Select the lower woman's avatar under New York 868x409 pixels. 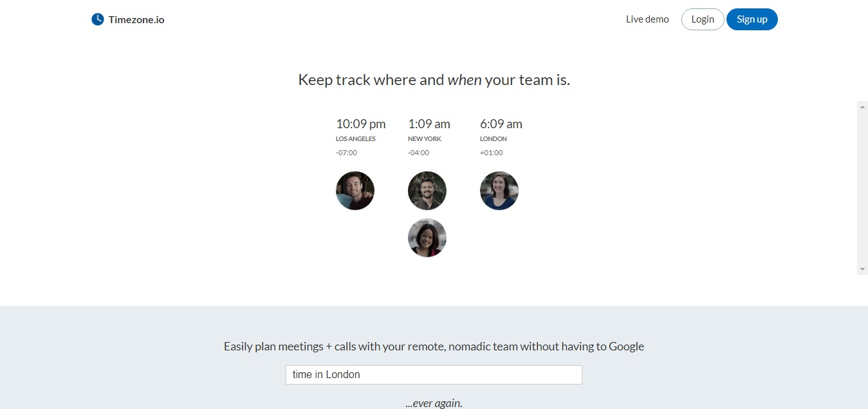(x=427, y=238)
